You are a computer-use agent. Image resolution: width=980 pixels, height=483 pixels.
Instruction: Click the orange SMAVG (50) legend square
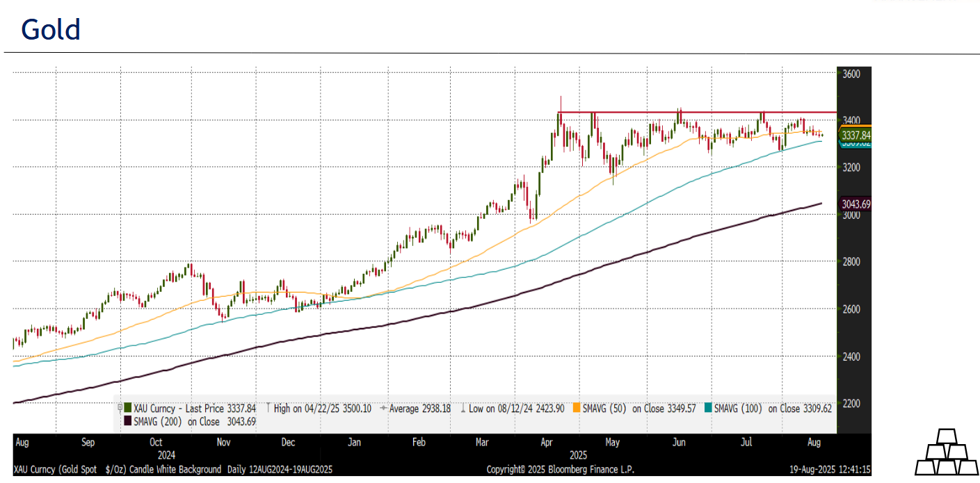tap(576, 409)
